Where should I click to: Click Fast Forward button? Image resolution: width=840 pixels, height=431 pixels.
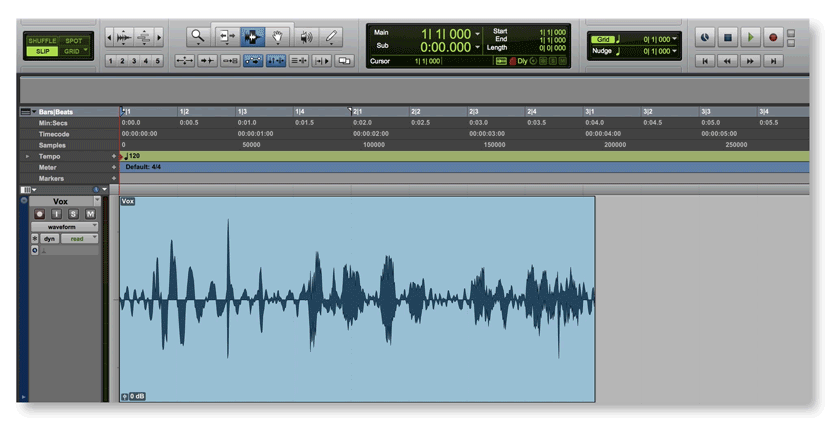coord(751,61)
